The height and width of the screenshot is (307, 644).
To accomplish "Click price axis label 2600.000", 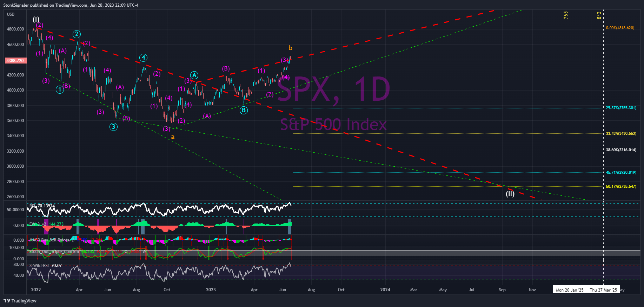I will tap(15, 197).
